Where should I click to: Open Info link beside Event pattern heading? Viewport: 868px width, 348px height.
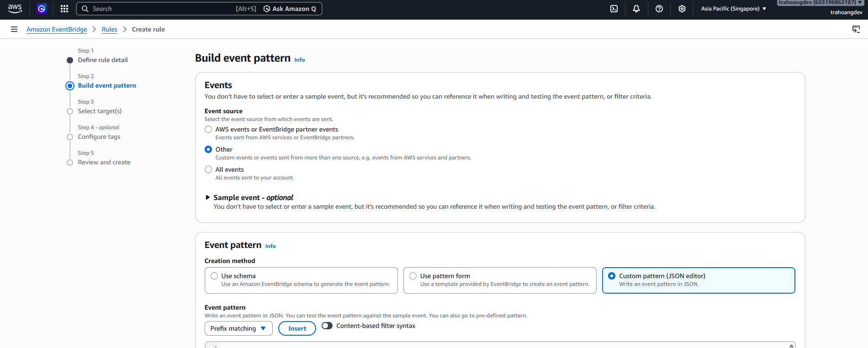(x=270, y=246)
